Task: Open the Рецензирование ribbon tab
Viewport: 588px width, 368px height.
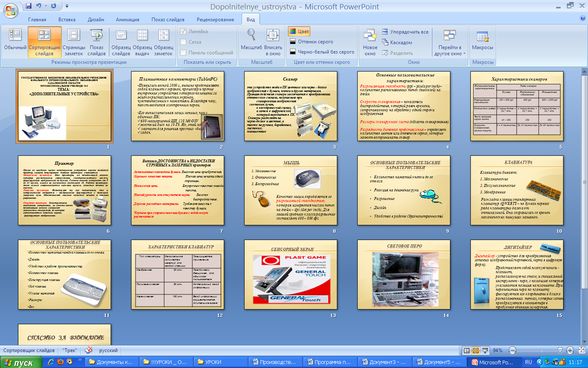Action: [216, 19]
